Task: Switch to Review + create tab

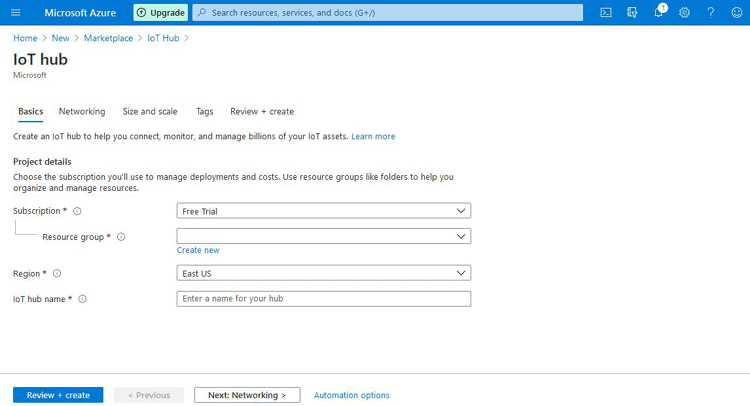Action: [x=262, y=111]
